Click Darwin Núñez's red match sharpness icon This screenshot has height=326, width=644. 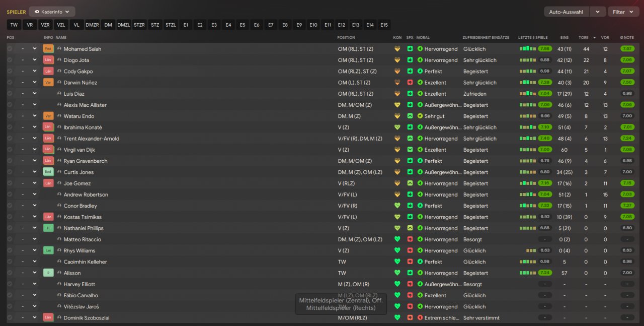tap(410, 83)
